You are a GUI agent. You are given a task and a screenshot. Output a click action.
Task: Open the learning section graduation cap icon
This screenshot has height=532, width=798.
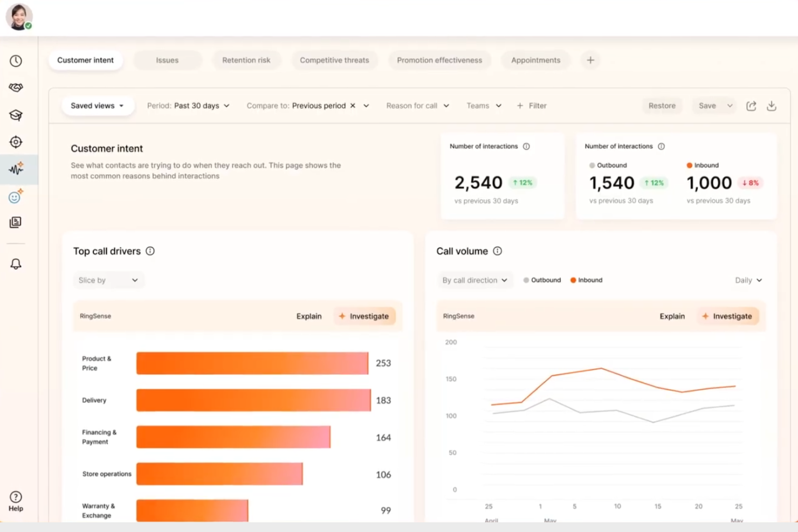[x=16, y=115]
